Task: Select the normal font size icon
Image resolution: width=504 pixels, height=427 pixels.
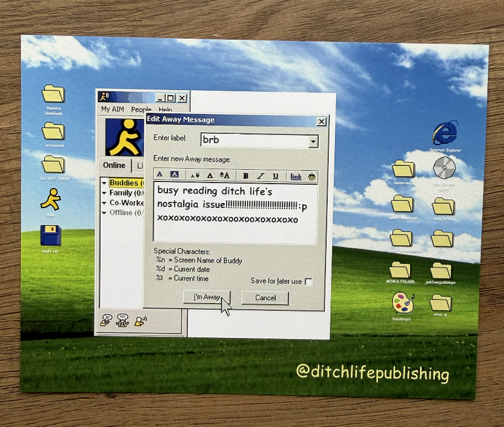Action: (210, 175)
